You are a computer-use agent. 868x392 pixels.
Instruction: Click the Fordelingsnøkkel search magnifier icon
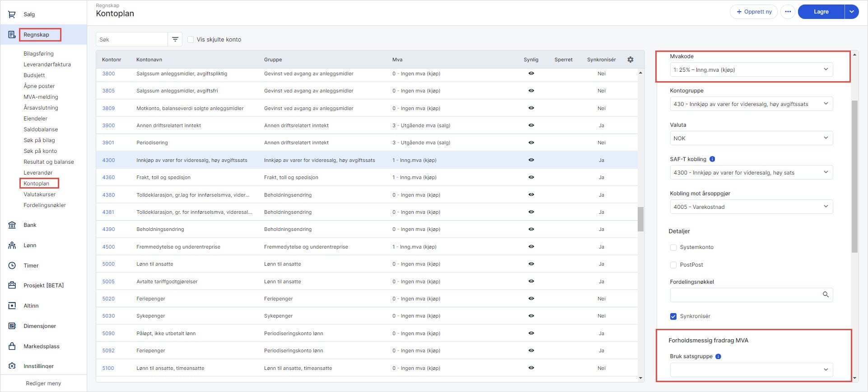point(826,295)
